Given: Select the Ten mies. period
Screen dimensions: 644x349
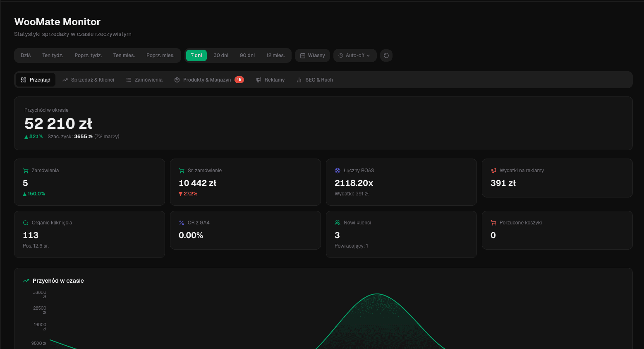Looking at the screenshot, I should 124,55.
